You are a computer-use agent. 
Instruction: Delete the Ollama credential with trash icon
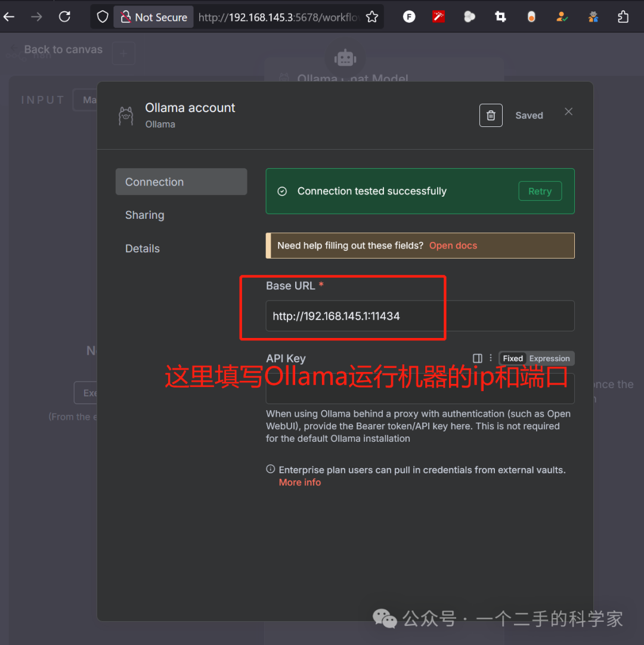click(491, 116)
